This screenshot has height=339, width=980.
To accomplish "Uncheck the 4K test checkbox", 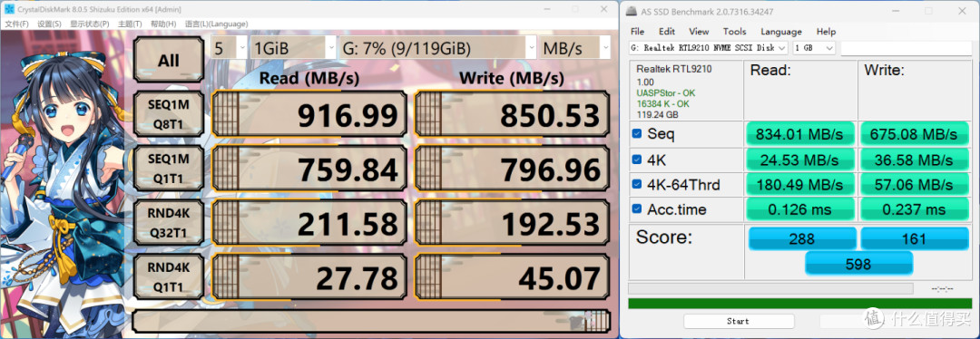I will point(637,160).
